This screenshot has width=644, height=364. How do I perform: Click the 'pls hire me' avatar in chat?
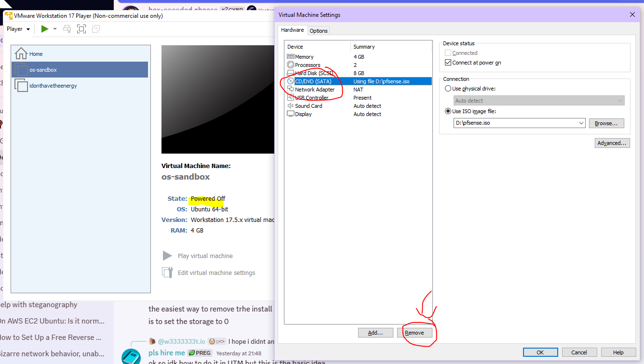point(131,357)
